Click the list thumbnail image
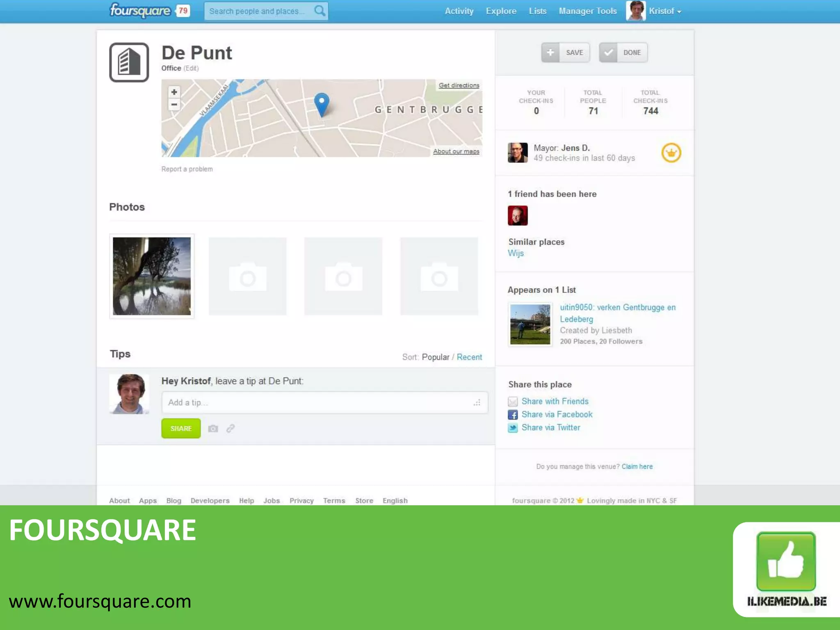The height and width of the screenshot is (630, 840). tap(530, 324)
